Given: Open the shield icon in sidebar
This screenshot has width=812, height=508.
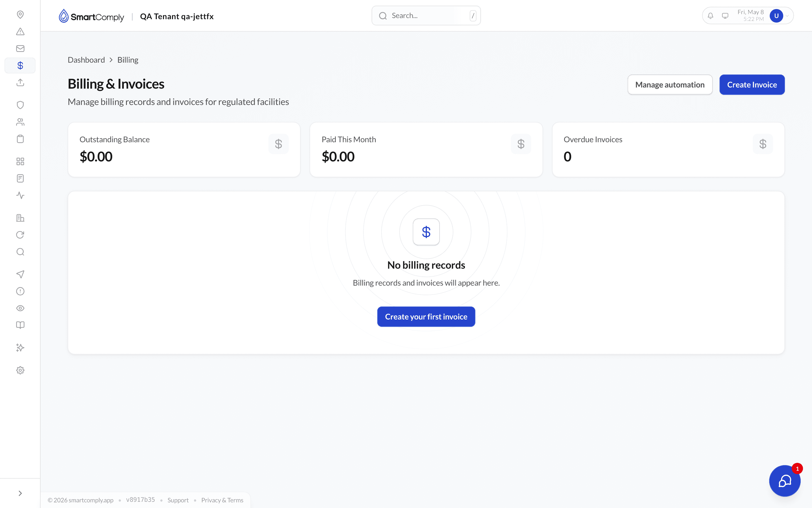Looking at the screenshot, I should [20, 105].
